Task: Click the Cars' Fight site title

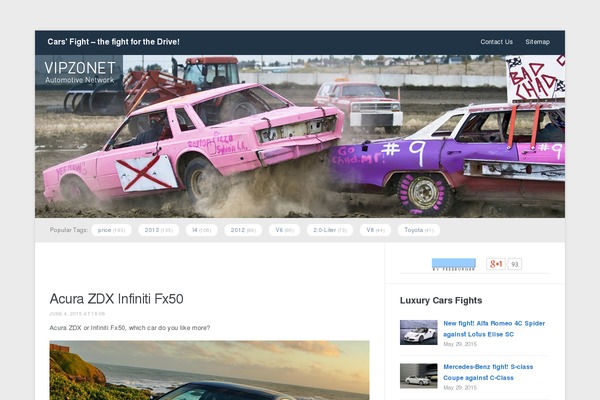Action: click(113, 42)
